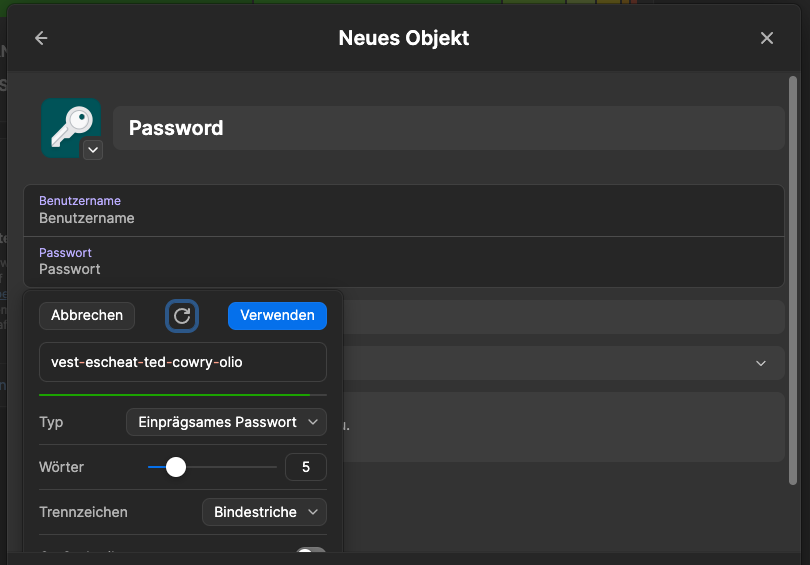Toggle the partially visible switch below Trennzeichen
810x565 pixels.
pyautogui.click(x=311, y=552)
